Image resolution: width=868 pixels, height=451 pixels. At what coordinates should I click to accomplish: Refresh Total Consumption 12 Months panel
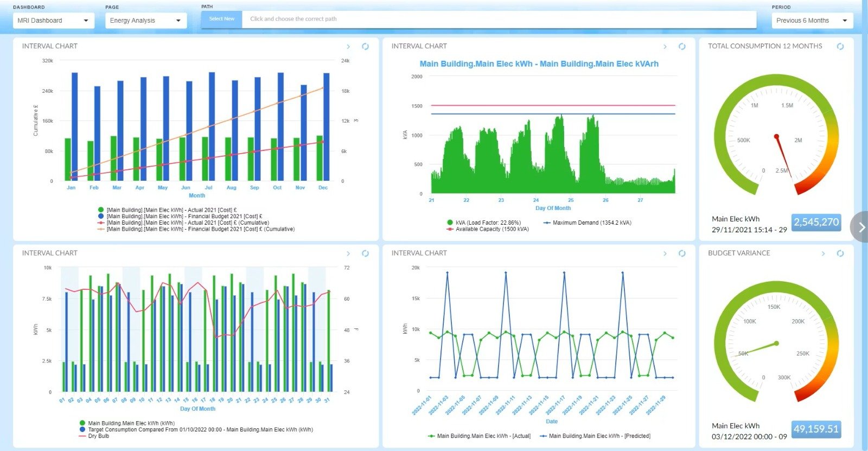pos(840,47)
